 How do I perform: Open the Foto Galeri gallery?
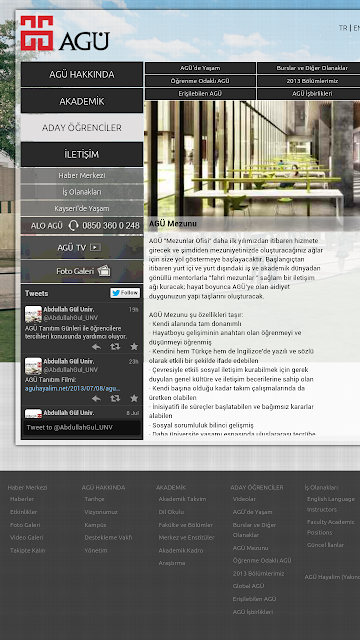[82, 271]
